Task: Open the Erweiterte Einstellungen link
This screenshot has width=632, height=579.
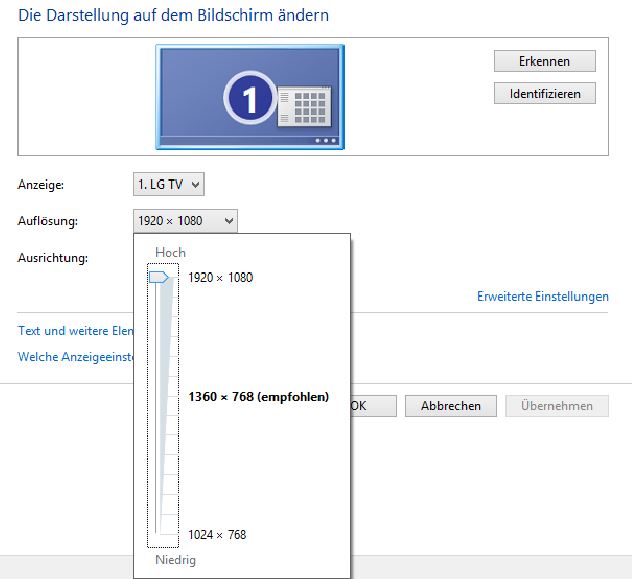Action: tap(543, 297)
